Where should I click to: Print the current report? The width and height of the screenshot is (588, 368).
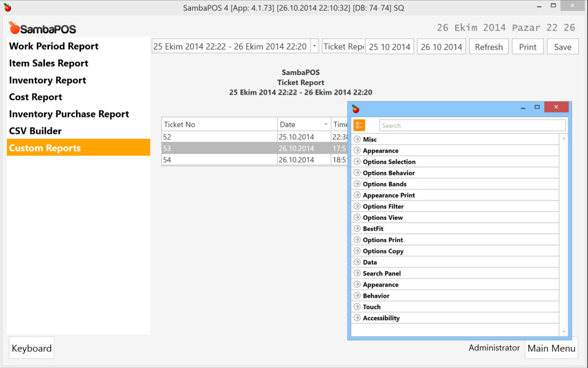click(527, 46)
